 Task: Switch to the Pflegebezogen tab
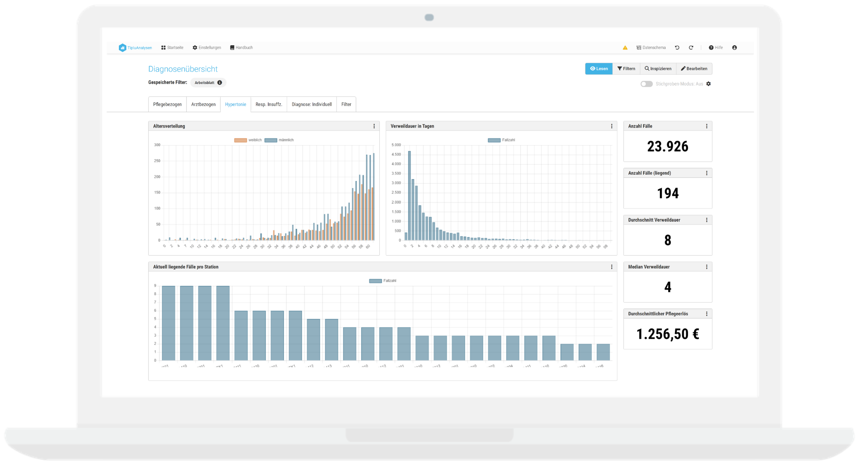[x=167, y=105]
